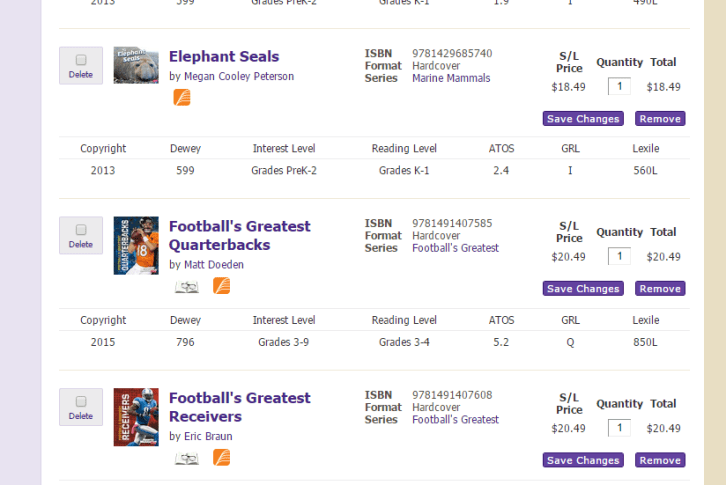The width and height of the screenshot is (726, 485).
Task: Click orange icon under Football's Greatest Quarterbacks
Action: [221, 286]
